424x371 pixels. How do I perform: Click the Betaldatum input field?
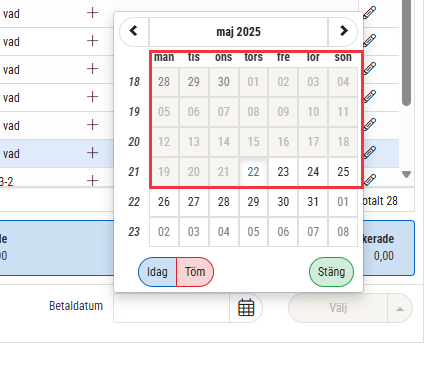[171, 308]
